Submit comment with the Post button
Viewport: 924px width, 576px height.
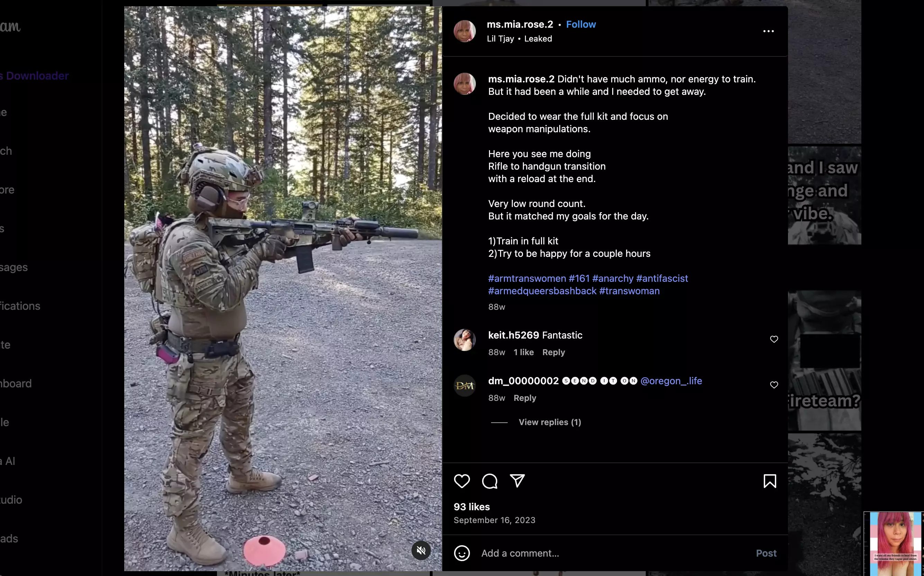(766, 553)
